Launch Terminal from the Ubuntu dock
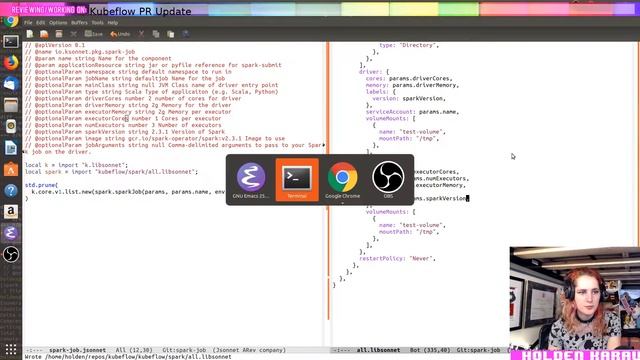This screenshot has width=640, height=360. (x=11, y=42)
